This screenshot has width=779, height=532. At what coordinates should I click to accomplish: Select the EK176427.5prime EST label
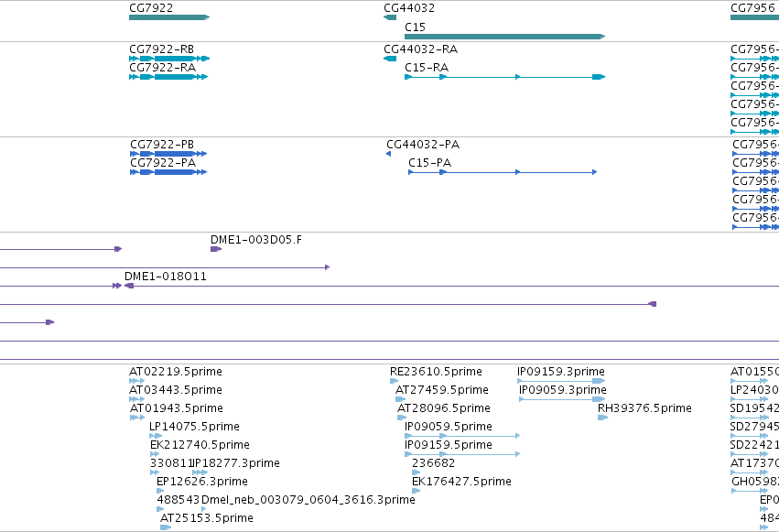coord(461,482)
